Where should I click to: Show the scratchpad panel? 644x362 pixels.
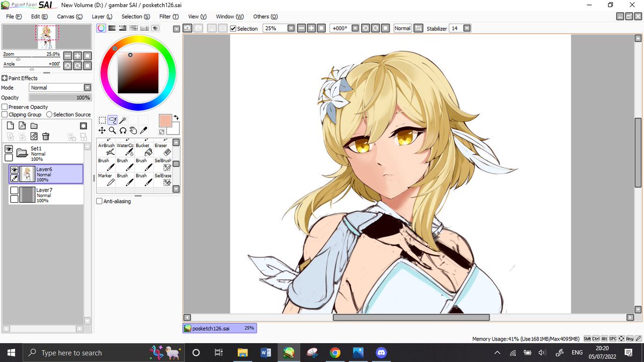click(155, 28)
